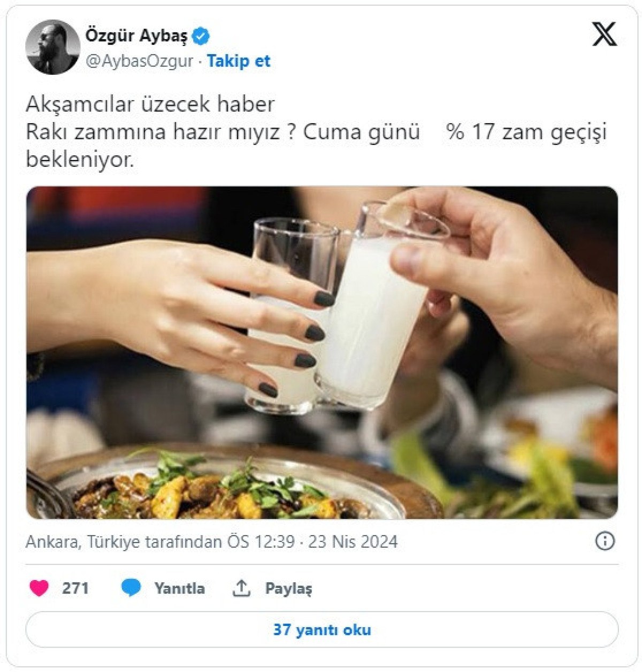This screenshot has width=642, height=672.
Task: Follow the account via Takip et
Action: point(239,61)
